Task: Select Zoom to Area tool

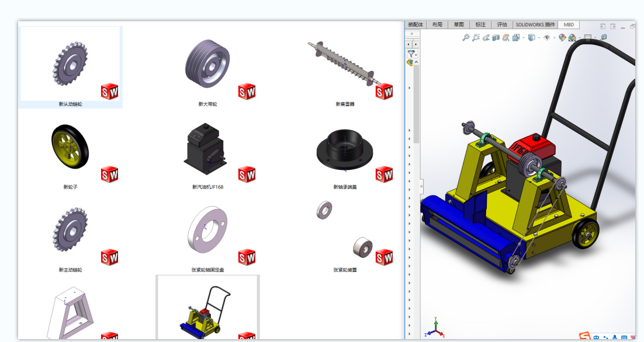Action: (x=476, y=38)
